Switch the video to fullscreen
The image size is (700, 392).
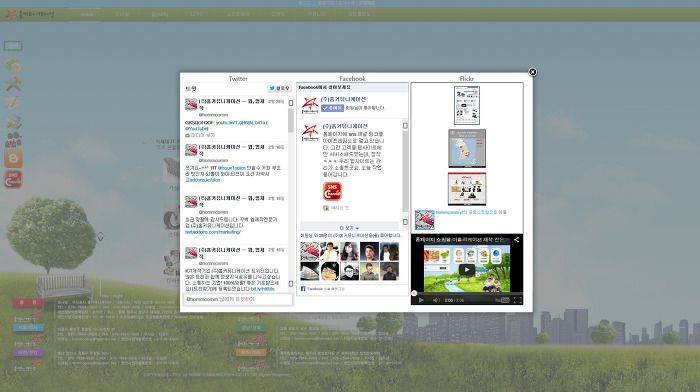pyautogui.click(x=517, y=300)
